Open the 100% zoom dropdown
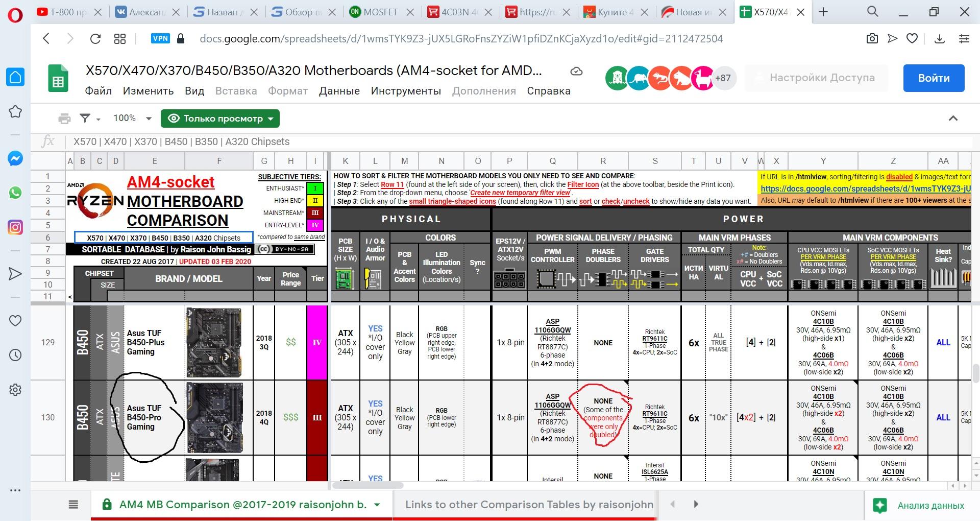The width and height of the screenshot is (980, 521). click(x=132, y=119)
